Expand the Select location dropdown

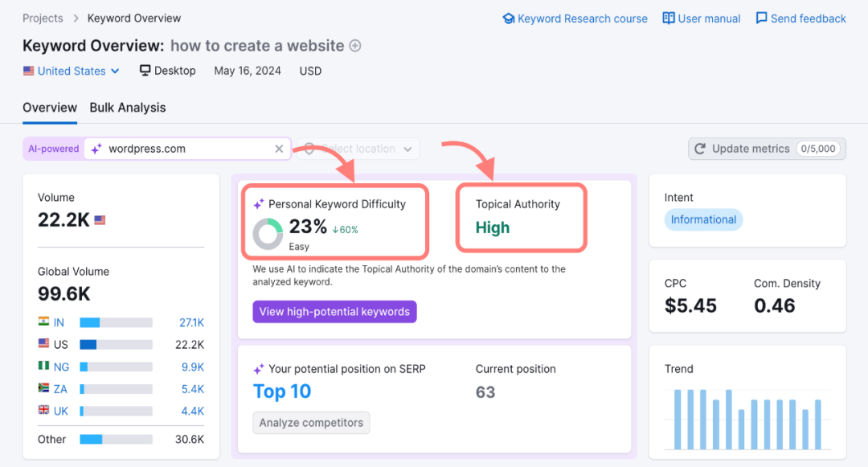pyautogui.click(x=358, y=149)
